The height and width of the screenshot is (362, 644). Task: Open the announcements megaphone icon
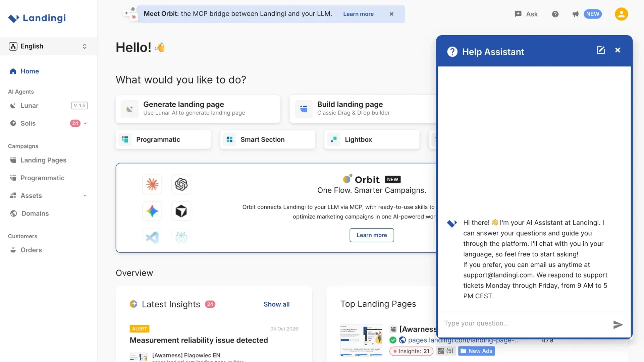click(576, 14)
